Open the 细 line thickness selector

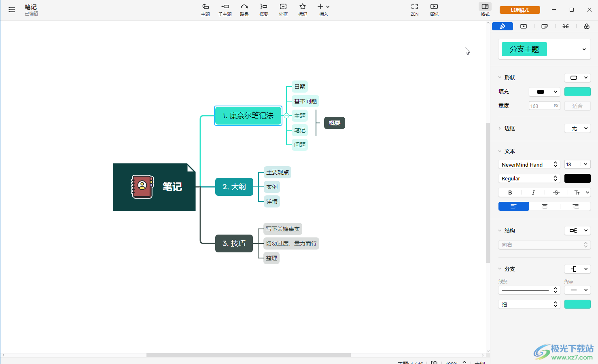pyautogui.click(x=529, y=304)
